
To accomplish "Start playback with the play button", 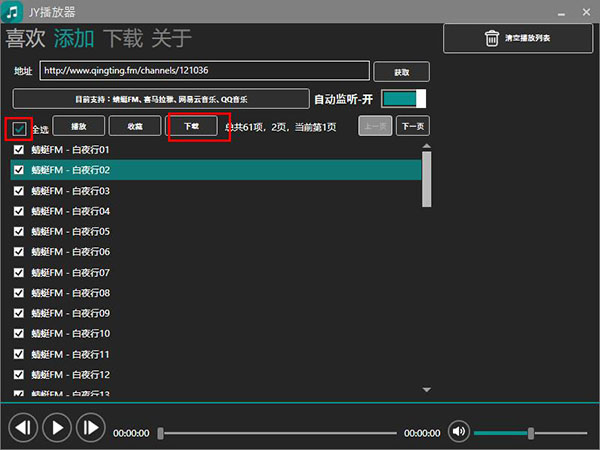I will [57, 427].
